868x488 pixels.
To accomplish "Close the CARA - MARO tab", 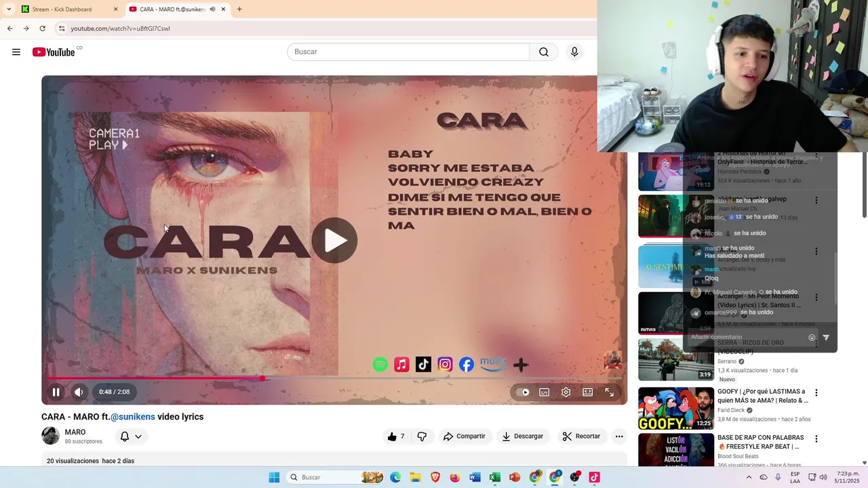I will 223,9.
